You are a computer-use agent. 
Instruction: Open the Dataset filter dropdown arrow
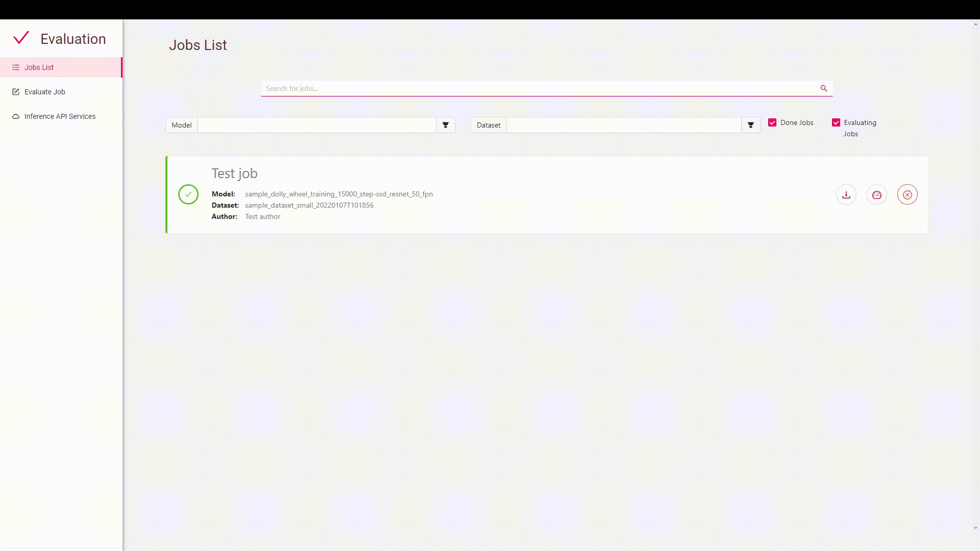(750, 125)
